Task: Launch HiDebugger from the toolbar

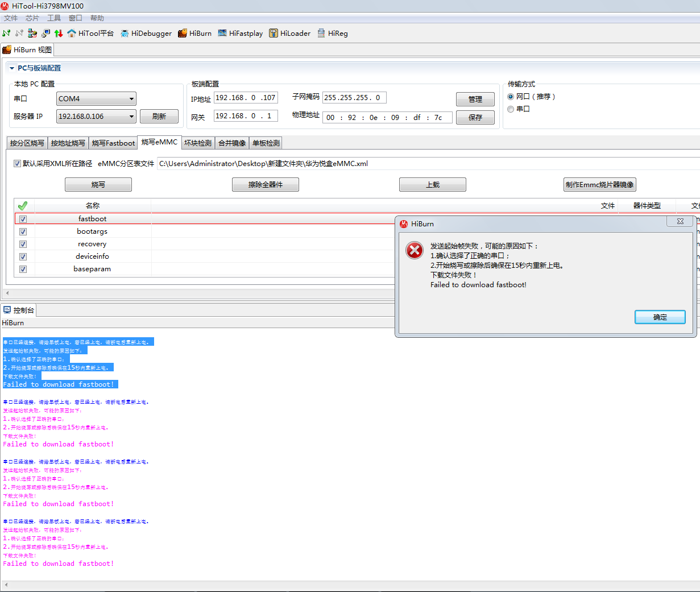Action: click(x=146, y=33)
